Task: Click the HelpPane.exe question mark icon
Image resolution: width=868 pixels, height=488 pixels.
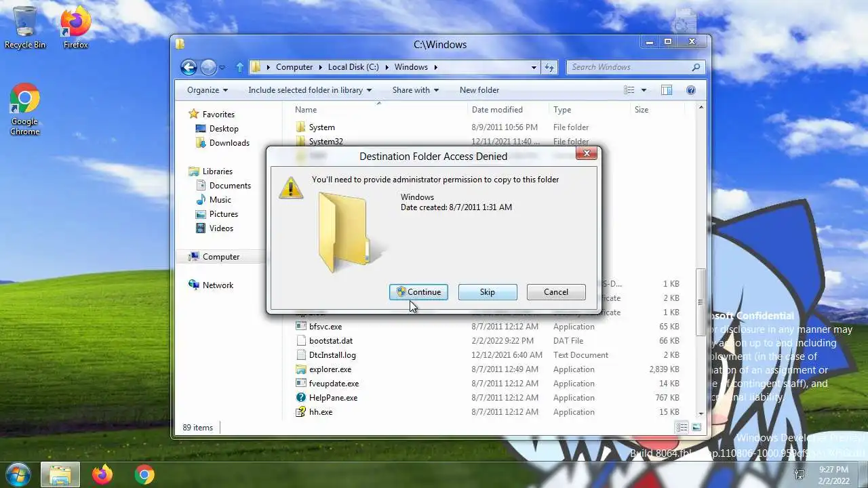Action: tap(301, 398)
